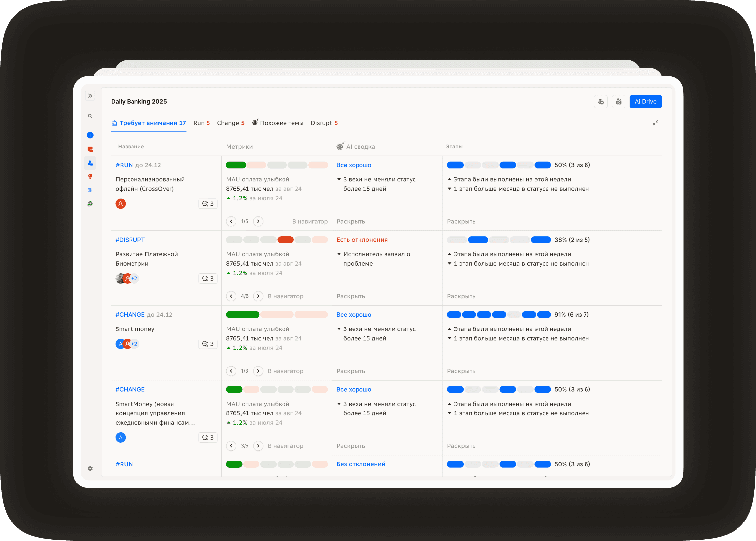Select the highlighted team icon in the sidebar
756x541 pixels.
click(90, 163)
